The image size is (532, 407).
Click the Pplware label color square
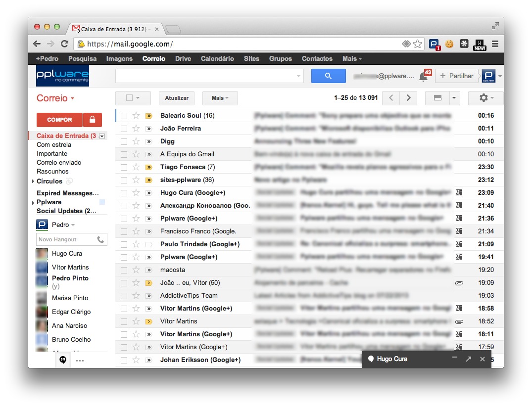coord(102,202)
